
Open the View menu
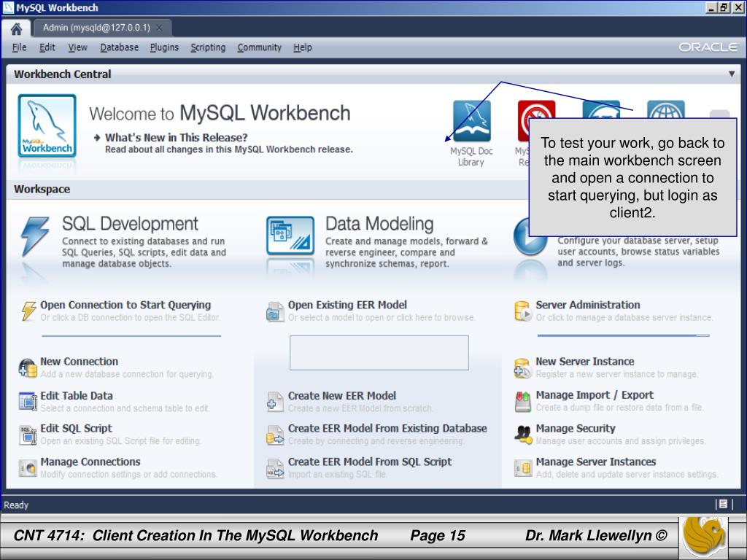(x=77, y=47)
